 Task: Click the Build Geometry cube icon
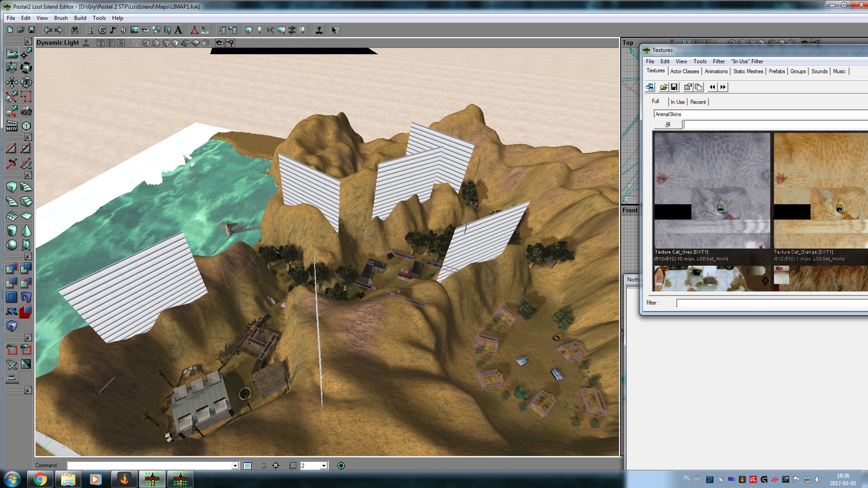[249, 30]
